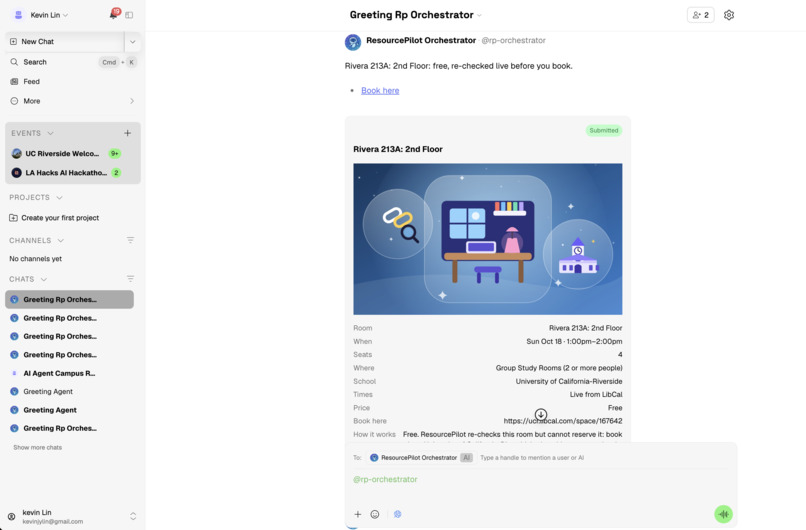Open AI Agent Campus R... chat
Screen dimensions: 806x530
point(69,373)
